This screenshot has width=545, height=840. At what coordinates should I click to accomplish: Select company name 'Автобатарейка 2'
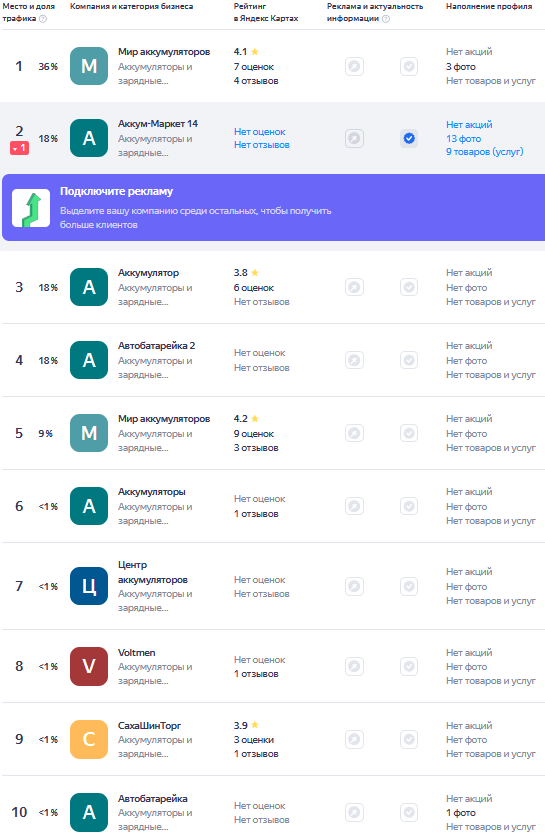(x=156, y=346)
